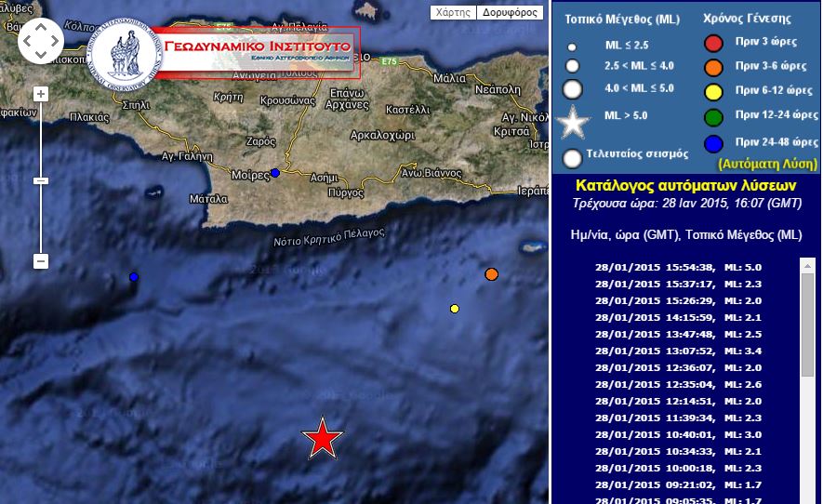The width and height of the screenshot is (823, 504).
Task: Pan the map down with the arrow
Action: click(x=40, y=53)
